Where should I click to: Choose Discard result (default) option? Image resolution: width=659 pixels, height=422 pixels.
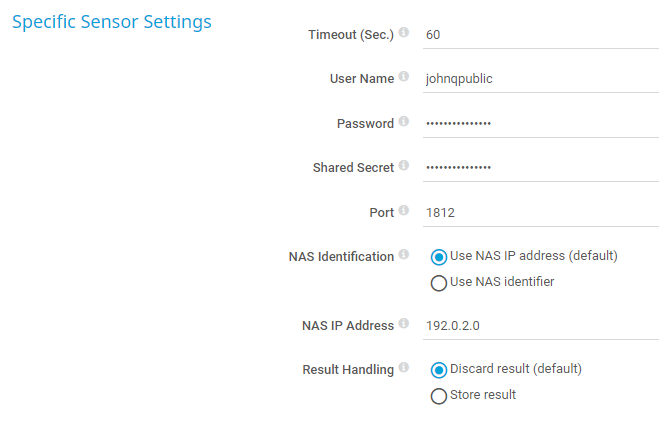pos(438,369)
